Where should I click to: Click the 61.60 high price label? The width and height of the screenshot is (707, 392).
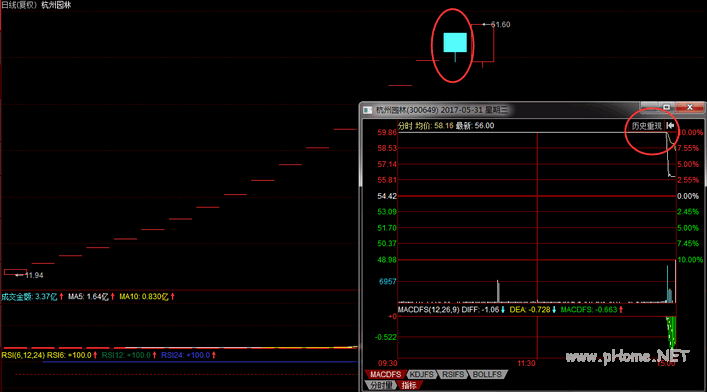pos(500,24)
